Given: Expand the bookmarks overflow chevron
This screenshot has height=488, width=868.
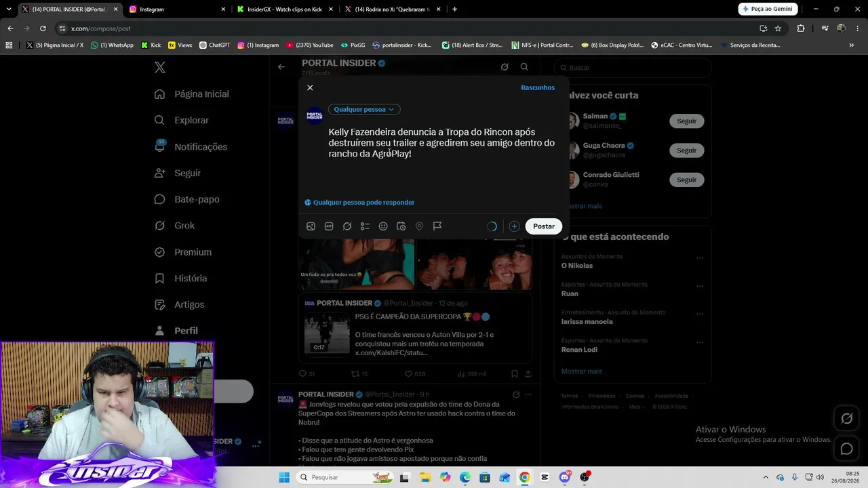Looking at the screenshot, I should tap(852, 45).
